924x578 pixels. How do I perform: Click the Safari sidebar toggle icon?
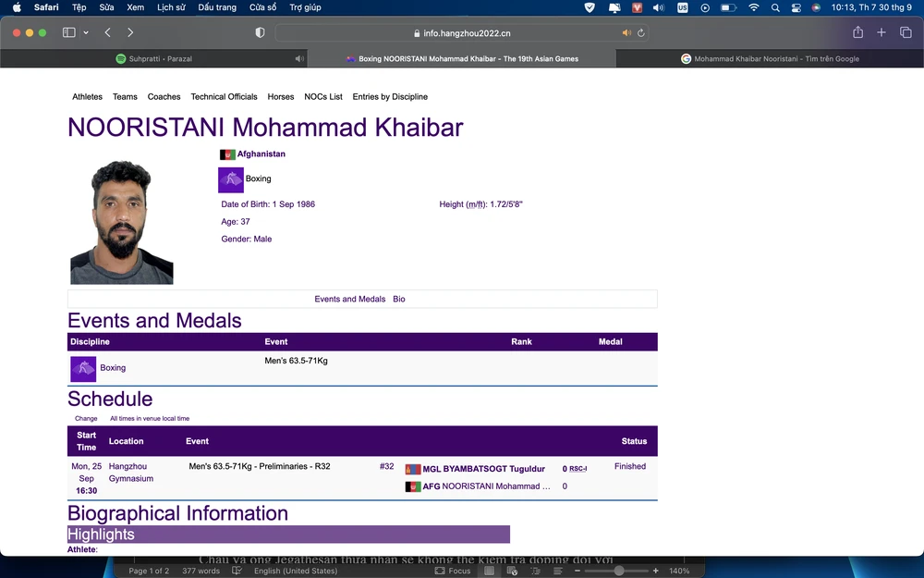click(x=68, y=32)
